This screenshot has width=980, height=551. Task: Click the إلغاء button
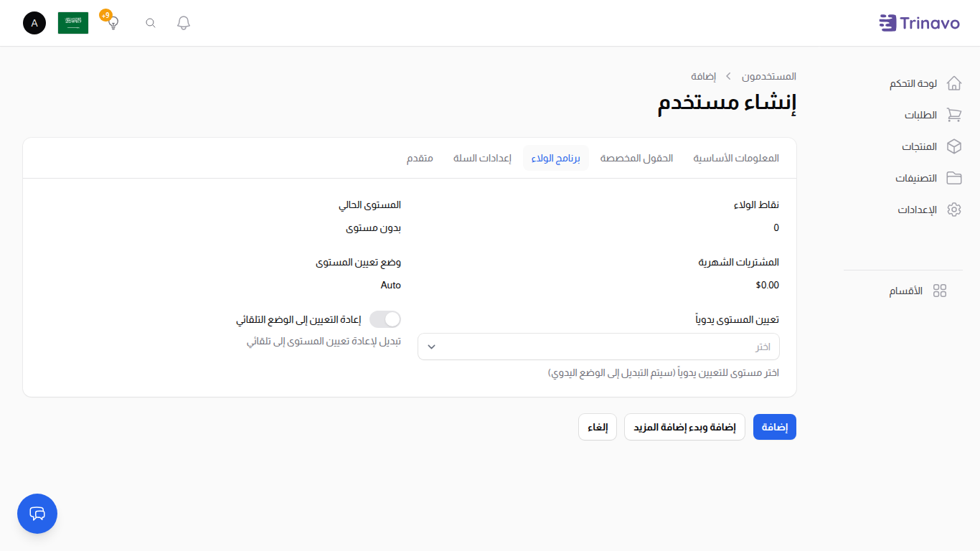point(597,426)
